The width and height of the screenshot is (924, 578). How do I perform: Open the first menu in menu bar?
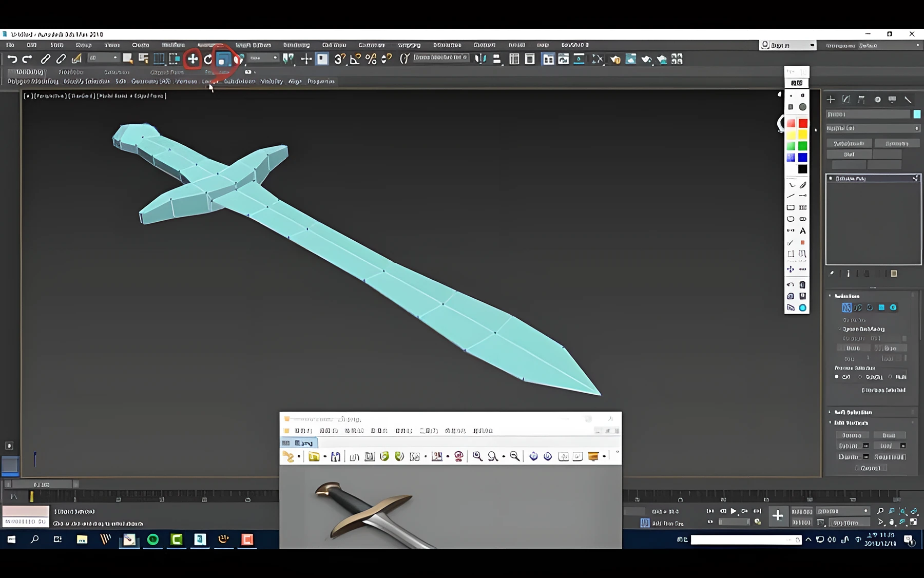coord(10,45)
